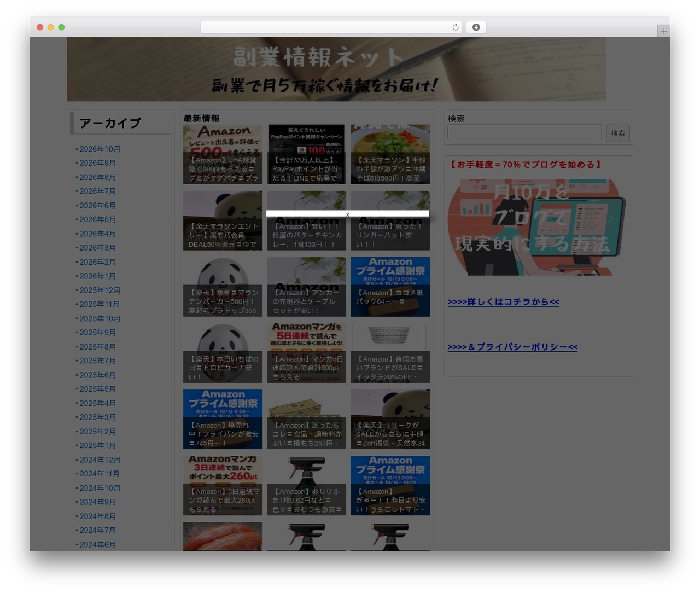Open archive 2025年10月

(100, 318)
